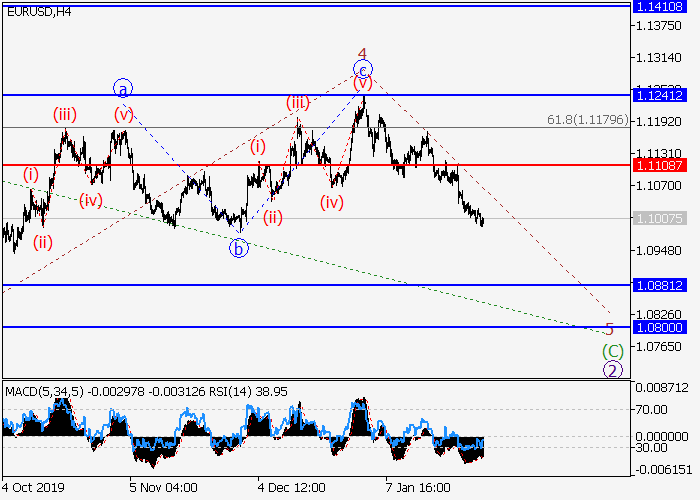Select the 4 Oct 2019 date on the time axis

click(32, 488)
